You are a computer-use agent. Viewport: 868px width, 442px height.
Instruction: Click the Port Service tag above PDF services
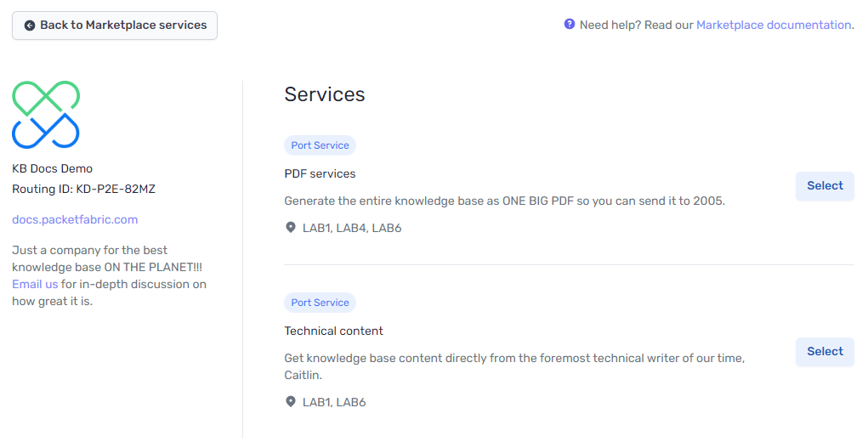pos(320,145)
